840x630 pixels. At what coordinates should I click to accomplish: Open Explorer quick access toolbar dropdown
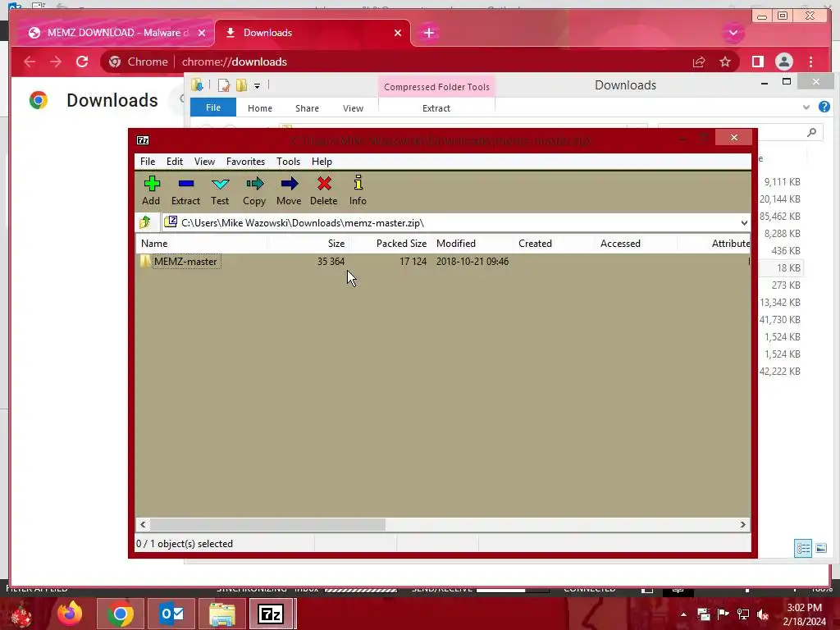257,85
